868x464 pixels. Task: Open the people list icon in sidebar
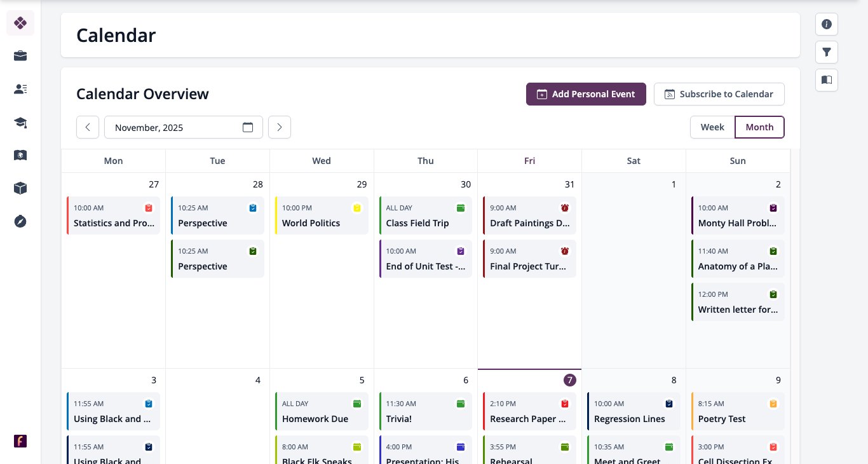tap(20, 89)
